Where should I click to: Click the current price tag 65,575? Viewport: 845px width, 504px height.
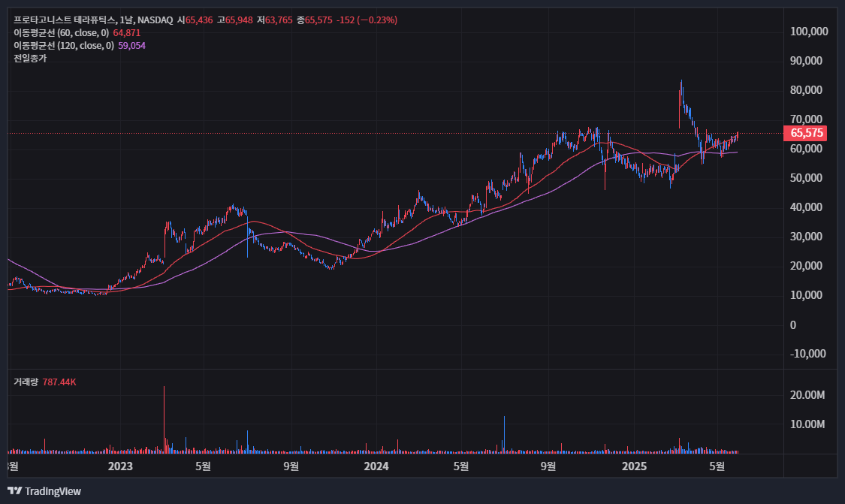pyautogui.click(x=806, y=133)
